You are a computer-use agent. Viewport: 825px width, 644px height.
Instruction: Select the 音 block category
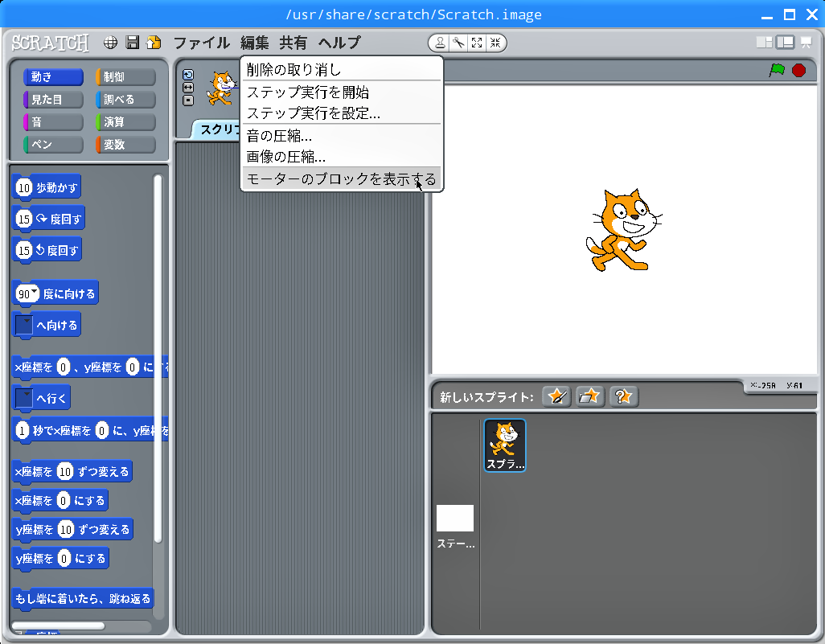pos(53,122)
